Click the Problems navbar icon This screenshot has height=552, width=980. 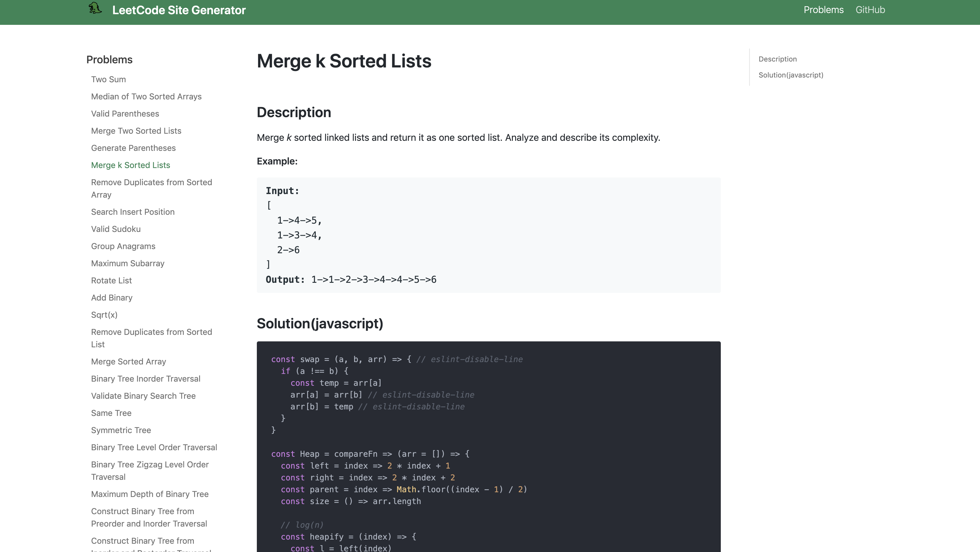tap(823, 10)
